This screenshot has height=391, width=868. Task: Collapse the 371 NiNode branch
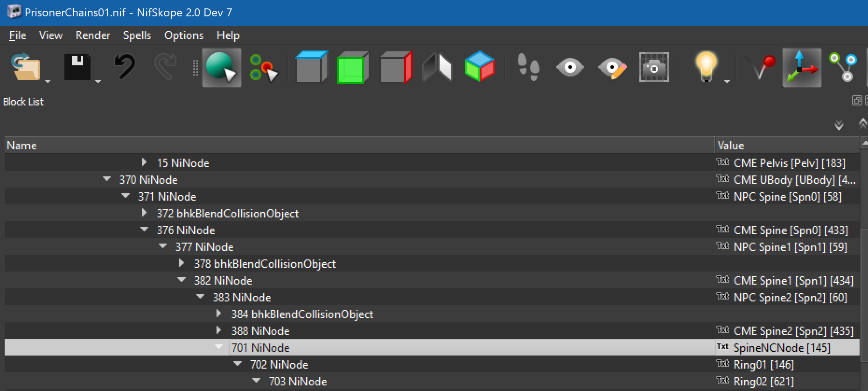(x=126, y=195)
